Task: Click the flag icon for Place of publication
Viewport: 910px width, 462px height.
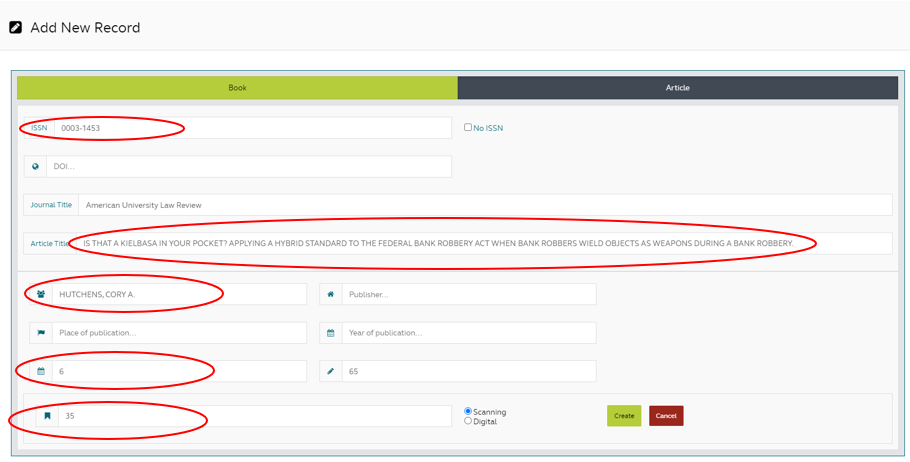Action: [41, 333]
